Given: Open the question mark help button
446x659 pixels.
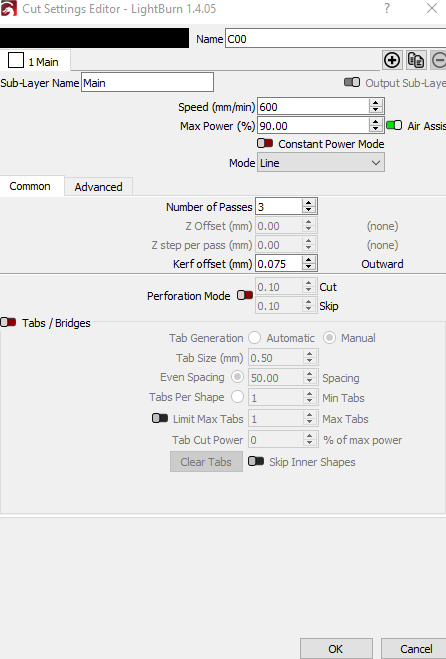Looking at the screenshot, I should pos(387,8).
